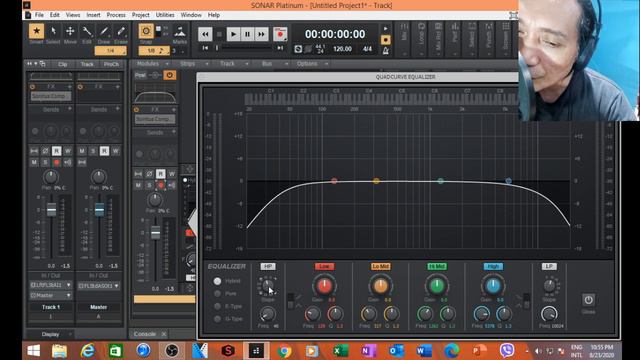Click the transport Fast Forward button
Image resolution: width=640 pixels, height=360 pixels.
(261, 34)
